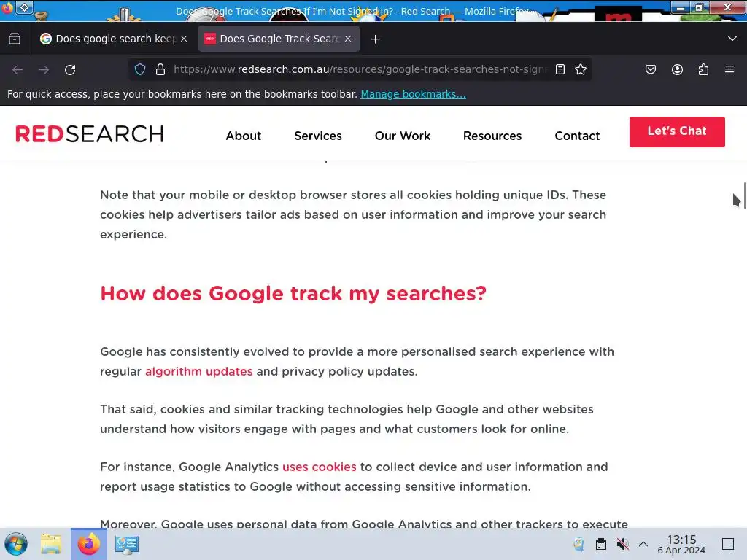Click the Firefox taskbar icon
747x560 pixels.
(88, 544)
